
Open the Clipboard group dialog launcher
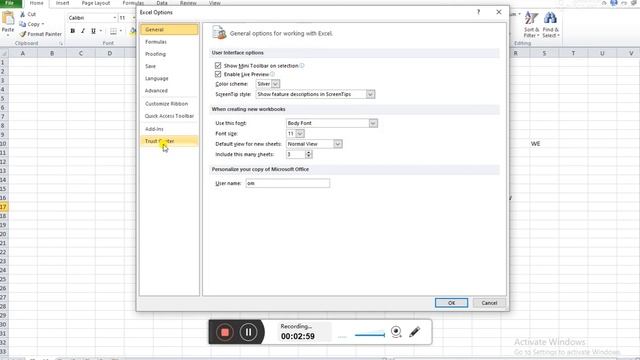tap(61, 43)
